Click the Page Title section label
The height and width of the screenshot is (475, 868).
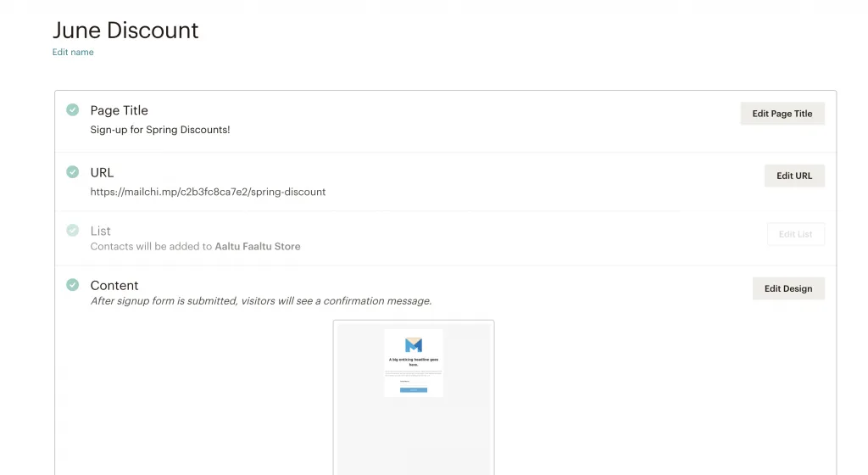pos(119,110)
